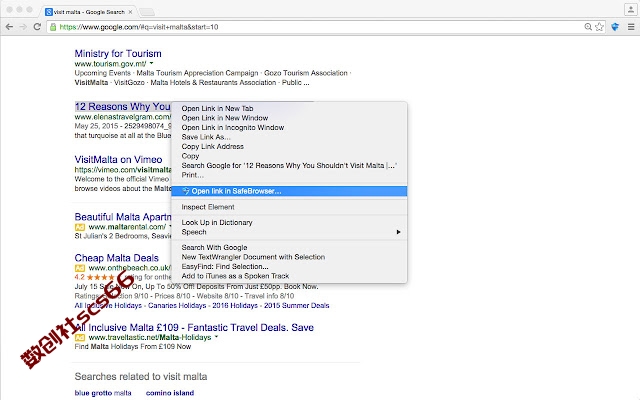Viewport: 640px width, 400px height.
Task: Open the Beautiful Malta Apartment ad link
Action: point(122,217)
